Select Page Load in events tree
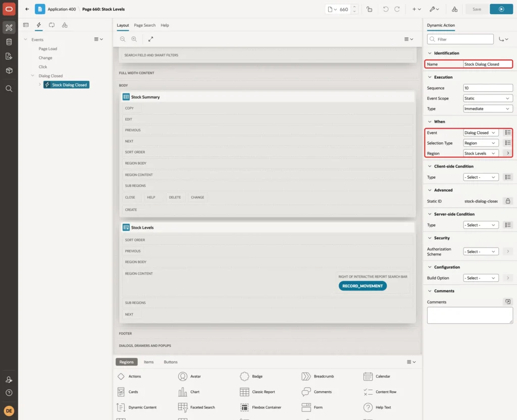The height and width of the screenshot is (420, 517). pyautogui.click(x=48, y=48)
